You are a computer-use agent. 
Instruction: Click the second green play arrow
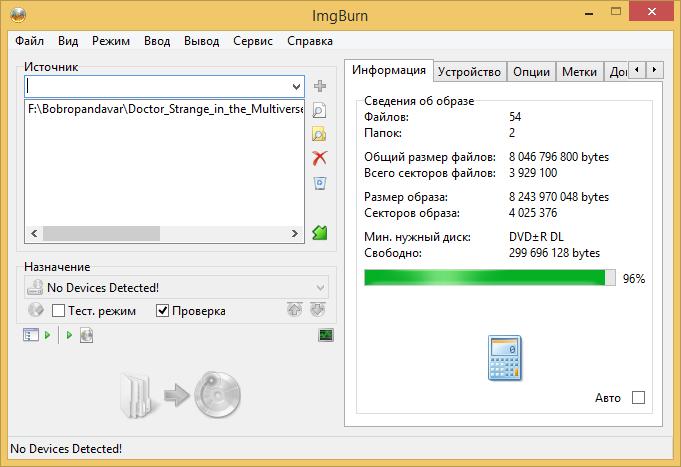[x=69, y=335]
